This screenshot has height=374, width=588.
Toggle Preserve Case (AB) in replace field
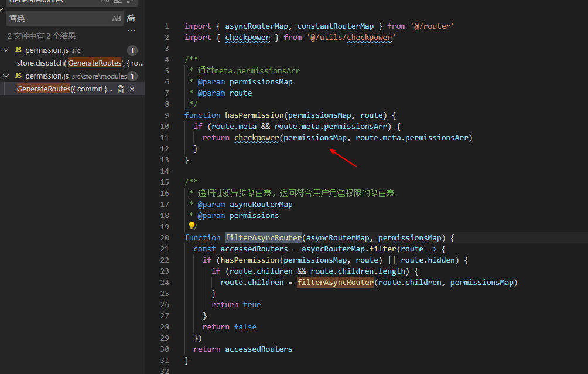tap(117, 19)
